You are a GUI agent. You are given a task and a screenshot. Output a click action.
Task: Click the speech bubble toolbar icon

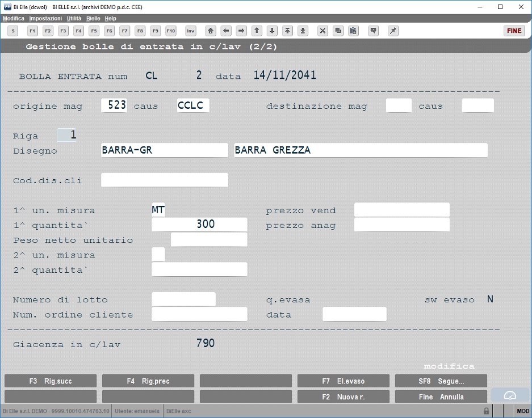[x=373, y=31]
